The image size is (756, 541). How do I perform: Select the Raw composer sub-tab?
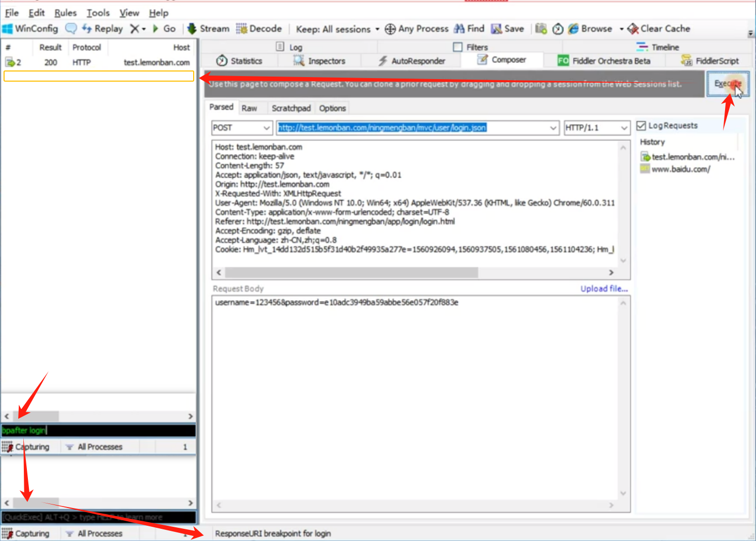coord(249,108)
